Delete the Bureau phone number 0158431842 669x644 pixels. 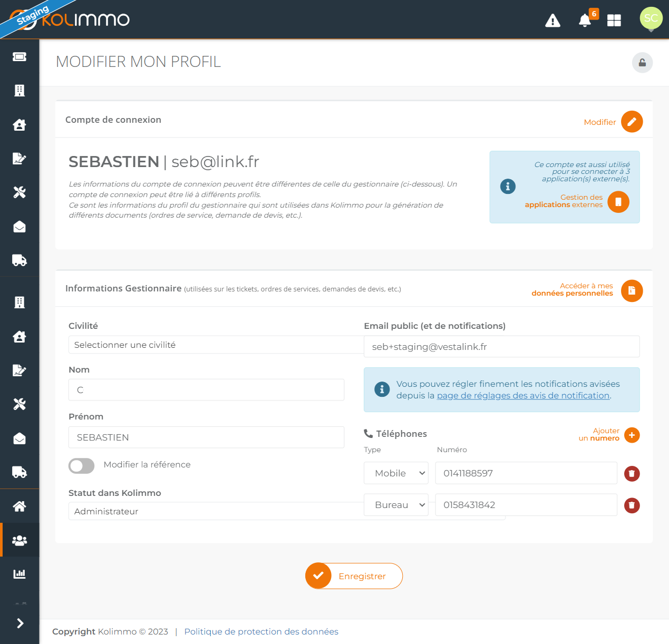coord(632,505)
